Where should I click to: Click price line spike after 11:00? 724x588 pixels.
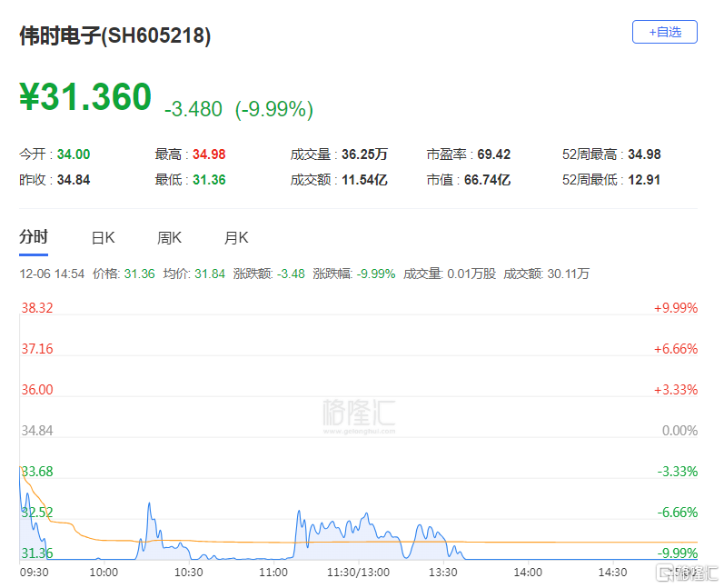pos(299,512)
